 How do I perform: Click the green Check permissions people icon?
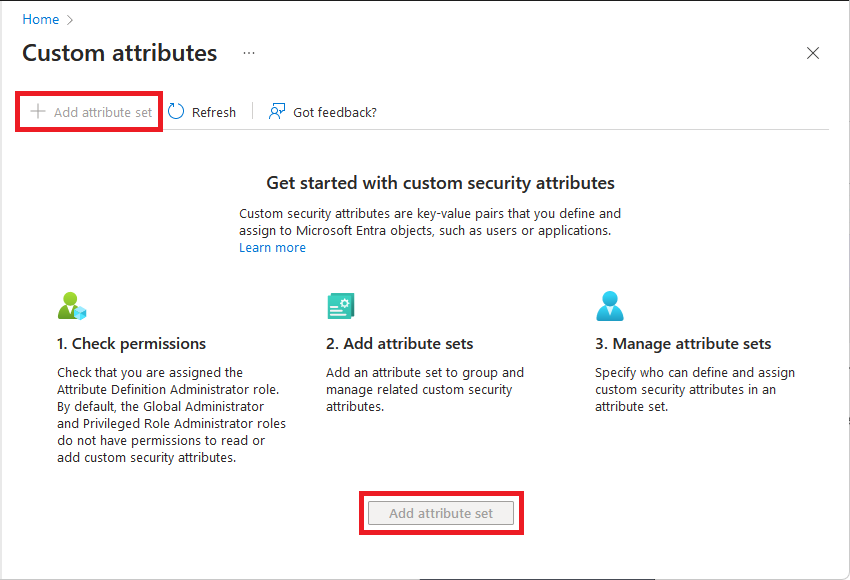(71, 306)
